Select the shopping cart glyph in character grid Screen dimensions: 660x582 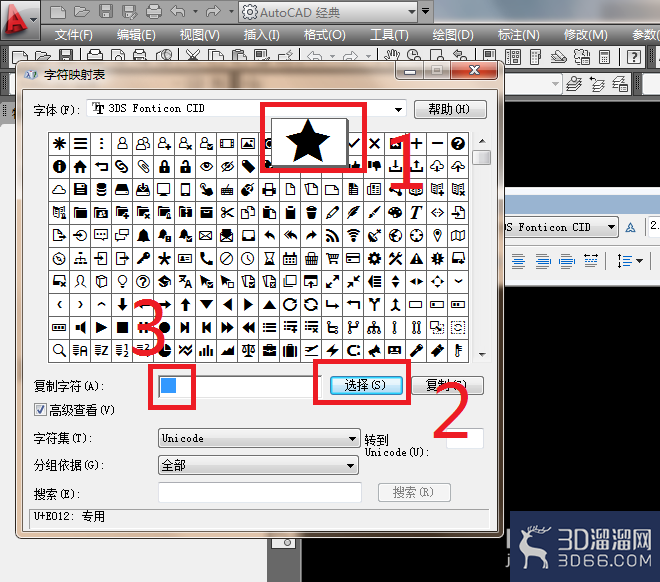[x=332, y=258]
